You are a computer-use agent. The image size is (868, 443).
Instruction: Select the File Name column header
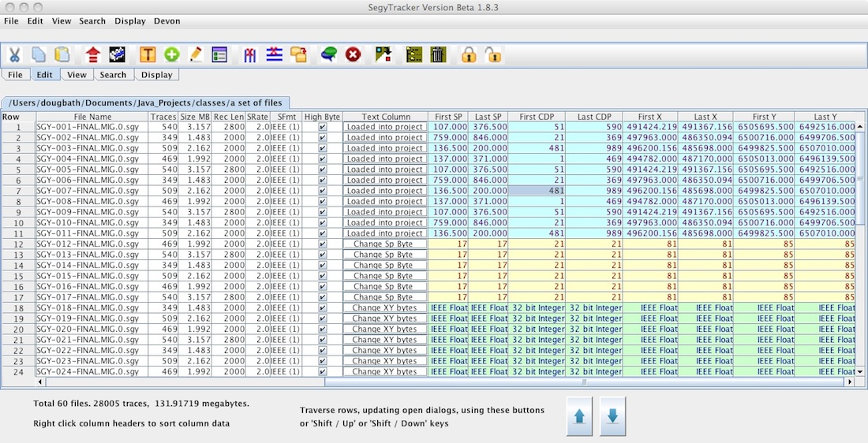(x=92, y=117)
